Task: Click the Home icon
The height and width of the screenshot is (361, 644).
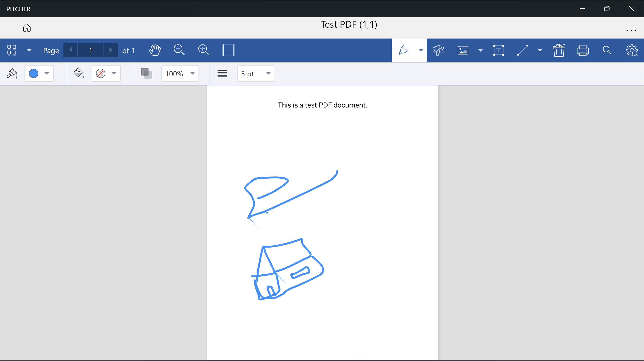Action: [x=27, y=27]
